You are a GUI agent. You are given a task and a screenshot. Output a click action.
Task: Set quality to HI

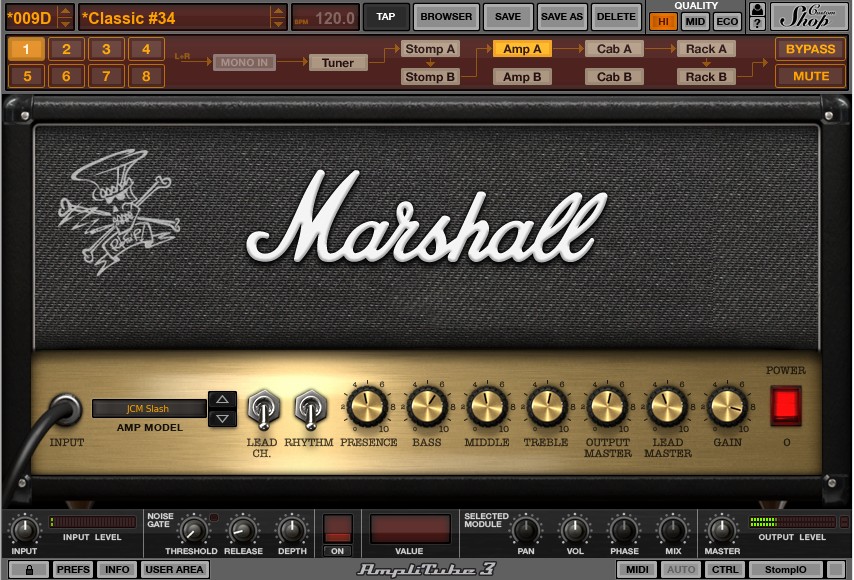tap(663, 22)
